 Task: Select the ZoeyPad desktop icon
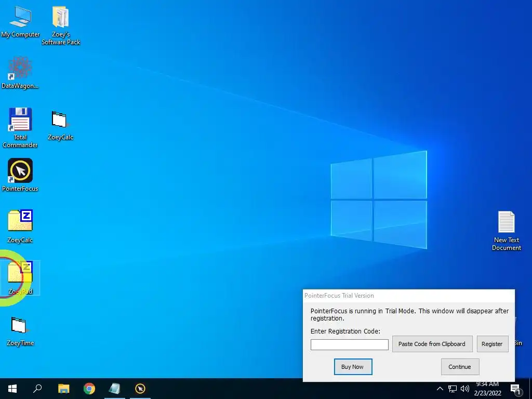[x=20, y=277]
